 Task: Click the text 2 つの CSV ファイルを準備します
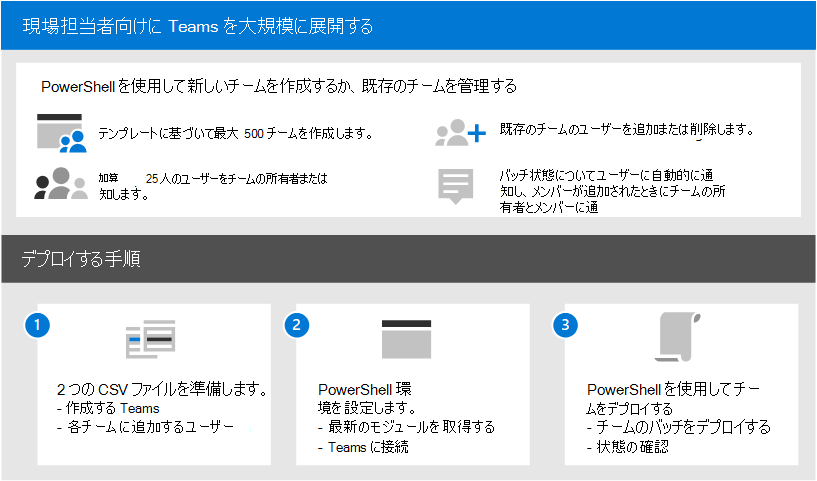[x=162, y=389]
